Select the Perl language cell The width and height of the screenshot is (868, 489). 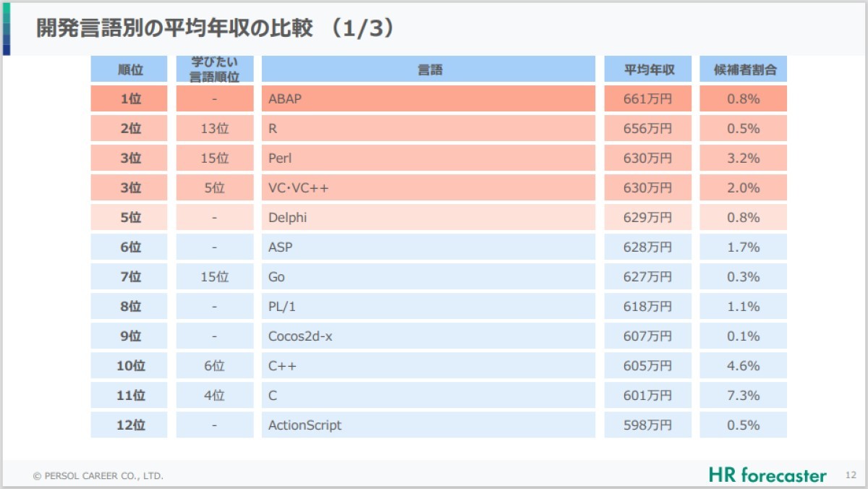pyautogui.click(x=428, y=158)
